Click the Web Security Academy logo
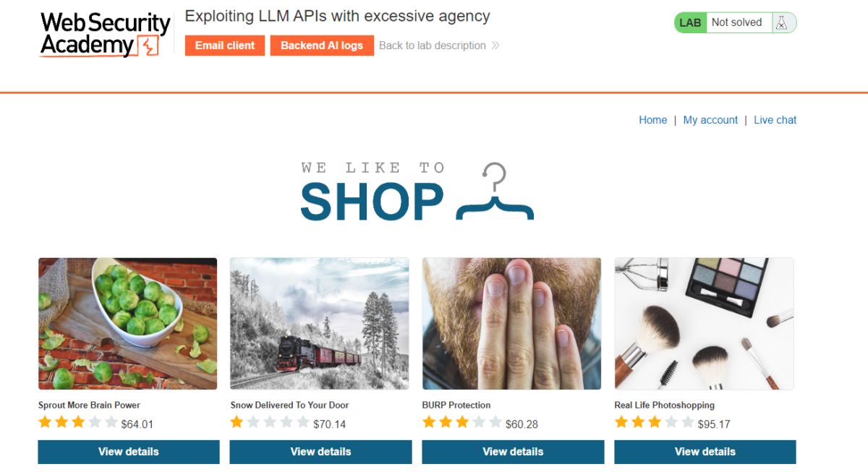868x472 pixels. 106,35
